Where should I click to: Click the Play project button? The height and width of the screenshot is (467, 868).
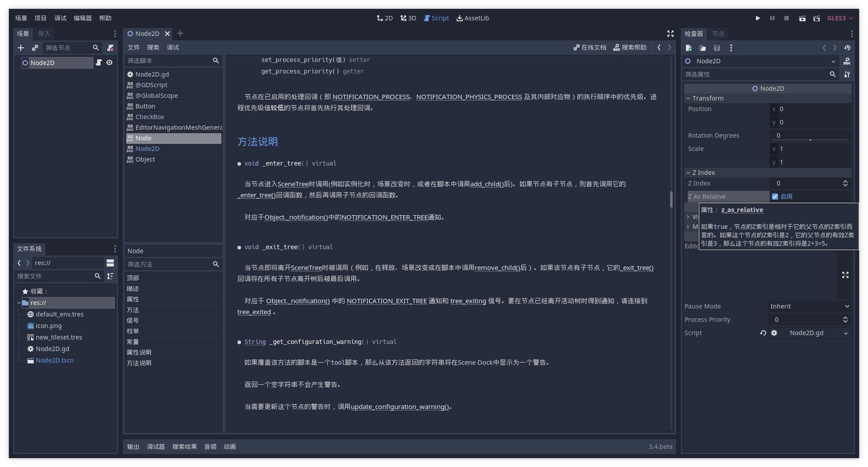point(758,18)
